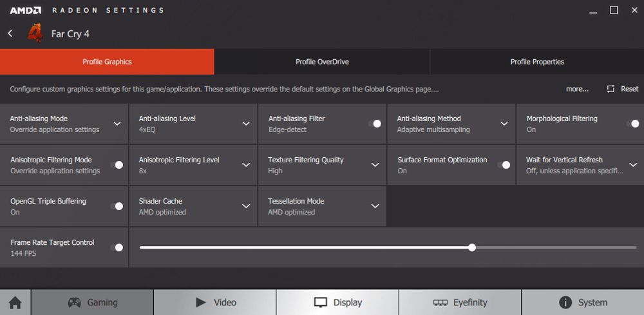Maximize the Radeon Settings window
The height and width of the screenshot is (315, 644).
click(x=614, y=10)
